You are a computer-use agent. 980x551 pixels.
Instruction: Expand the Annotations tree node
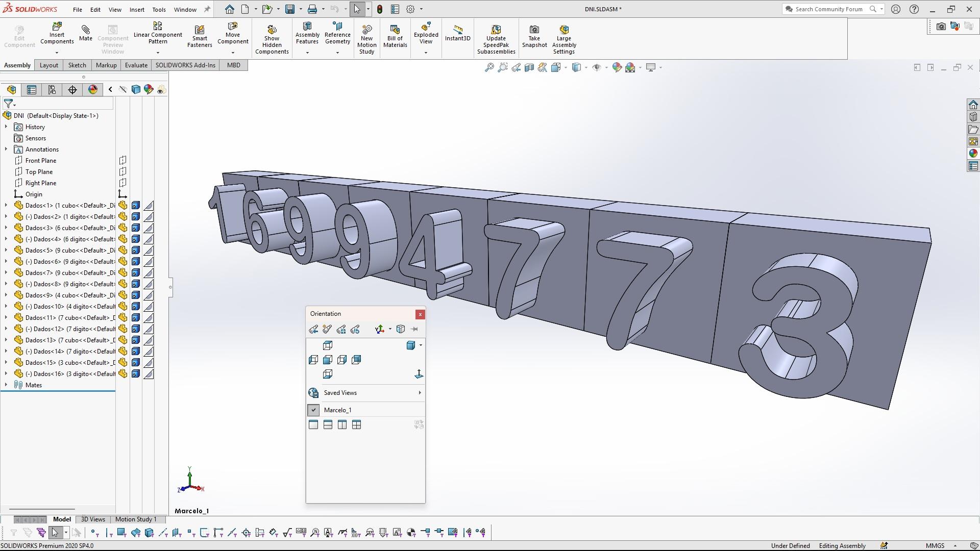[x=6, y=149]
